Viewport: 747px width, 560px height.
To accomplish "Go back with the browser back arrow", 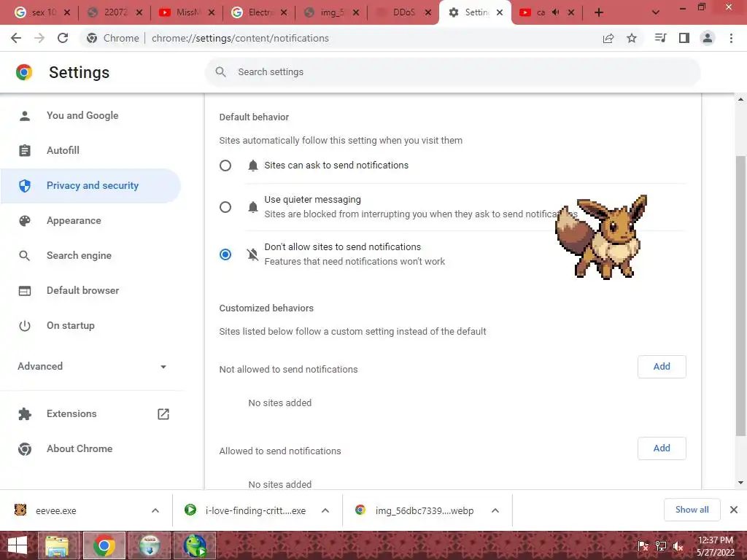I will tap(16, 38).
